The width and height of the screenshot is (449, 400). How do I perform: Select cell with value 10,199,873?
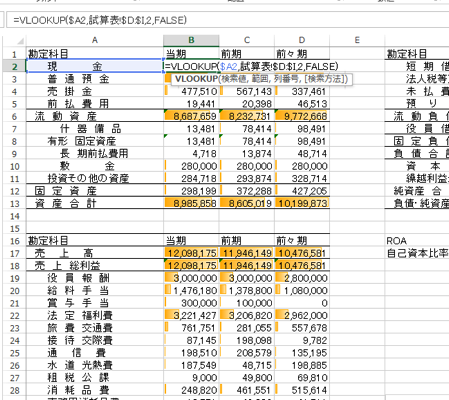(302, 203)
